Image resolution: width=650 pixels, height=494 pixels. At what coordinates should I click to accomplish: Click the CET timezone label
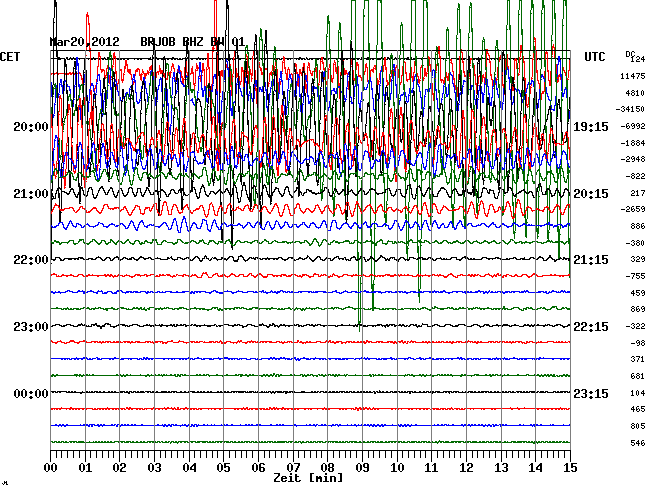(x=10, y=57)
